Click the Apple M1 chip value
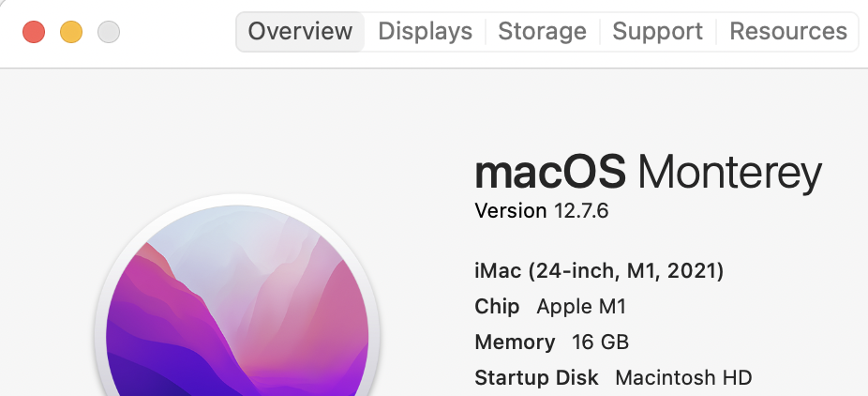This screenshot has width=868, height=396. click(x=581, y=307)
